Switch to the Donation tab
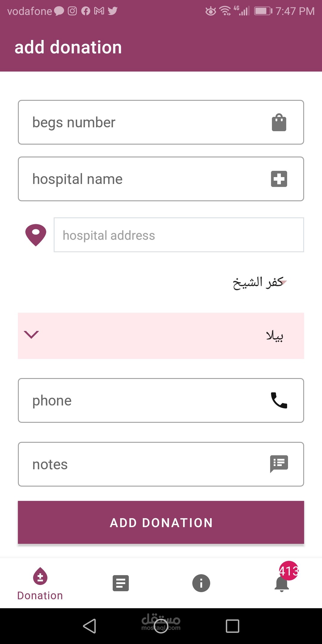The width and height of the screenshot is (322, 644). coord(40,584)
